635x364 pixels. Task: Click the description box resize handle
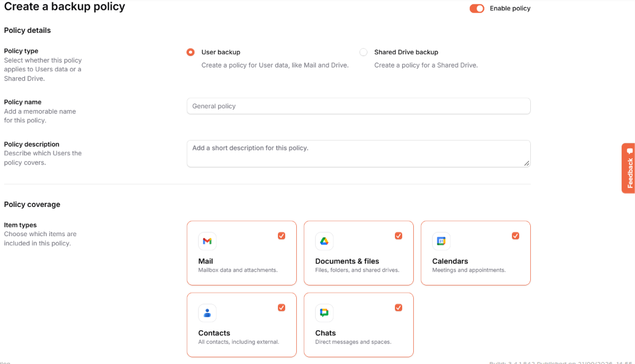[x=527, y=163]
